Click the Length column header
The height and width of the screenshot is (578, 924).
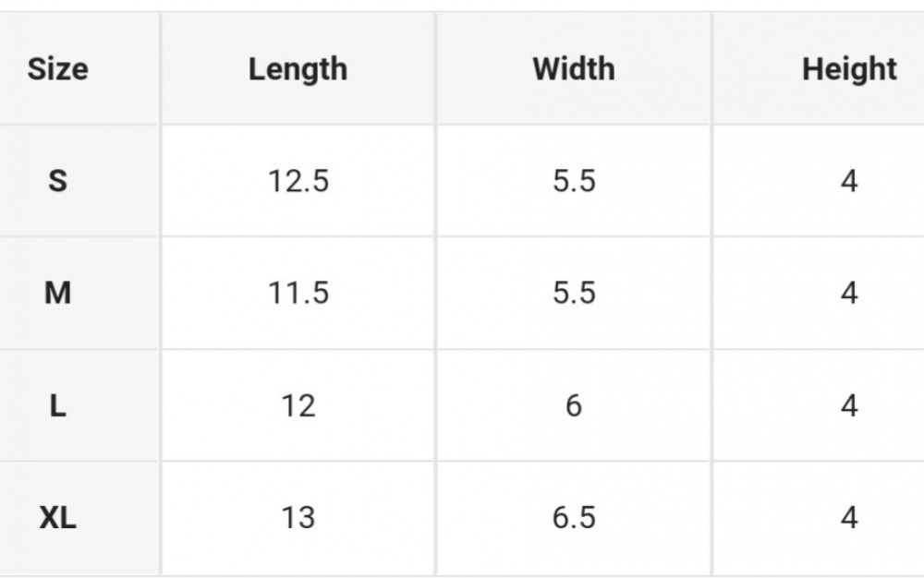pos(298,70)
